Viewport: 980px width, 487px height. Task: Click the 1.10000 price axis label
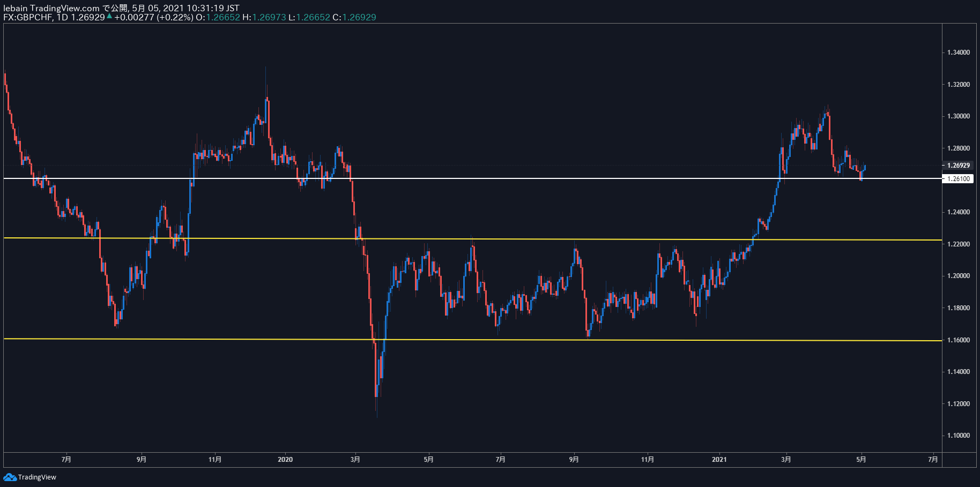click(x=958, y=436)
